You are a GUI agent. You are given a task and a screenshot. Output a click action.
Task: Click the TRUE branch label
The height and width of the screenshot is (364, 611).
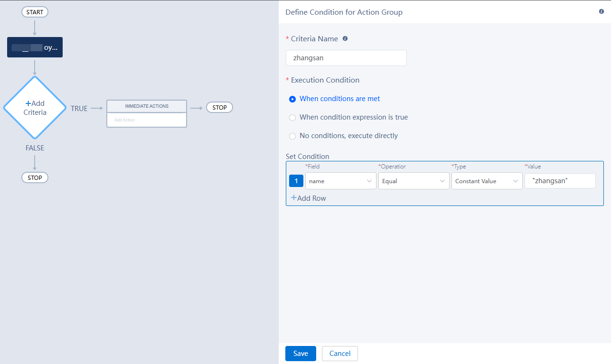[x=79, y=108]
